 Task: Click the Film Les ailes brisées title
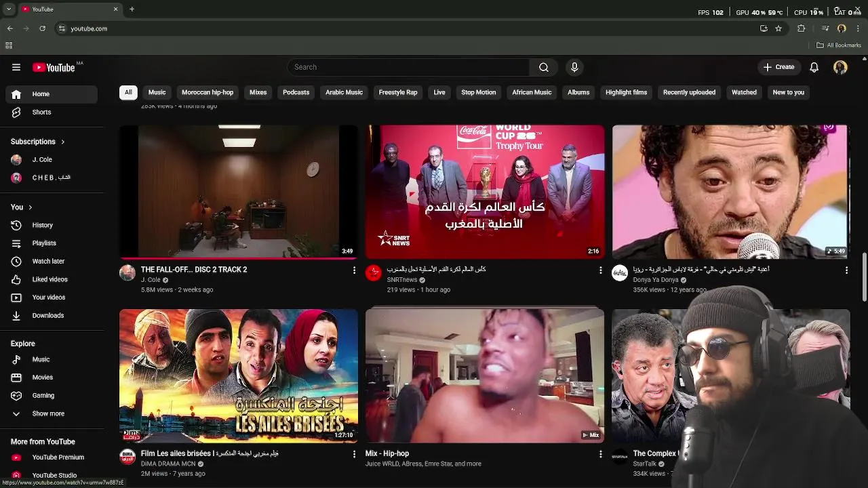tap(210, 453)
